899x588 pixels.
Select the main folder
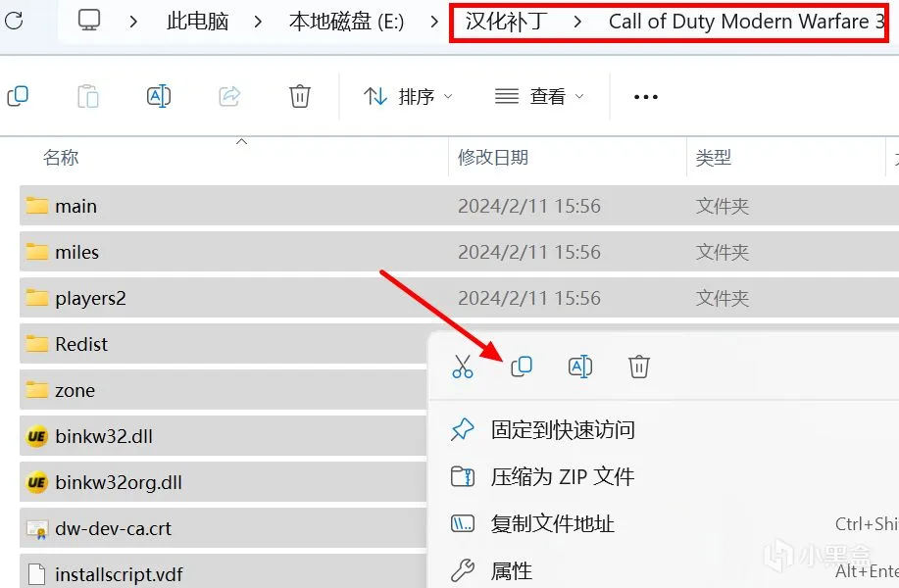(459, 206)
